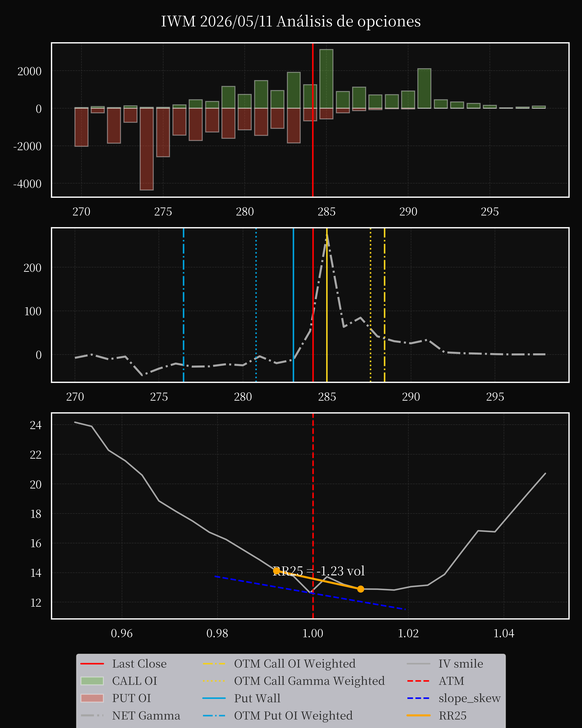
Task: Click the 'OTM Call Gamma Weighted' legend entry
Action: [293, 681]
